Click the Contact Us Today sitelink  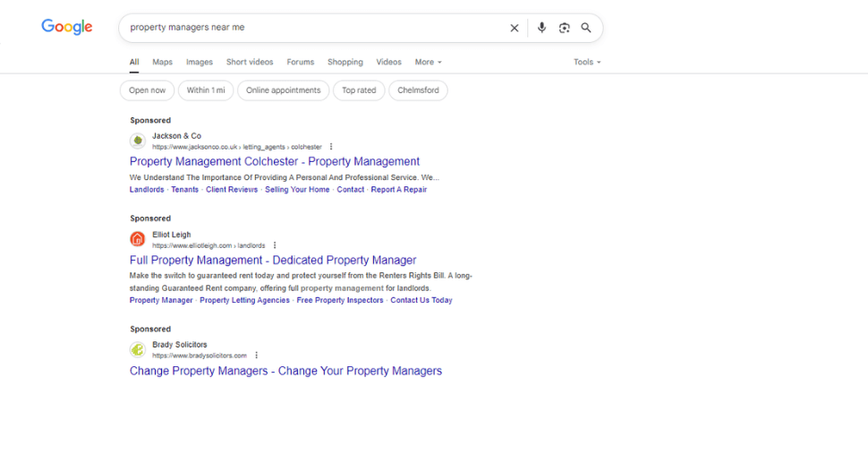pos(421,300)
